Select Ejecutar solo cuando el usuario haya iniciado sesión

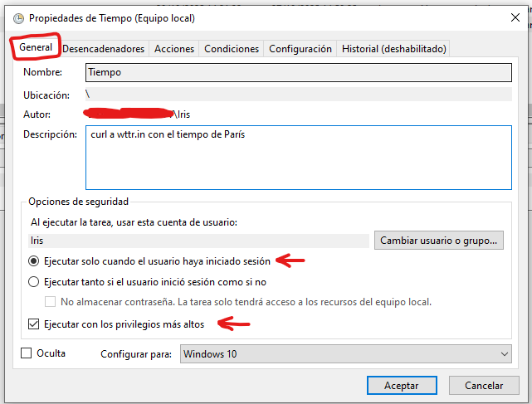35,260
